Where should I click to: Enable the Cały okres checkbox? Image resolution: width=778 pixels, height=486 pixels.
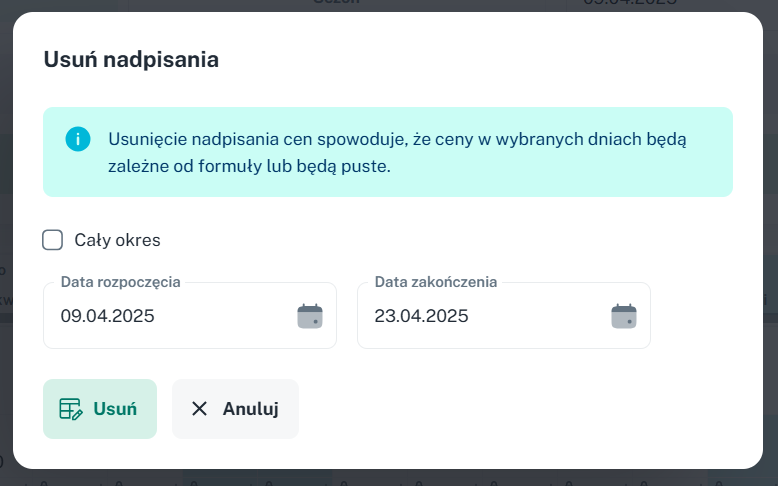coord(53,240)
